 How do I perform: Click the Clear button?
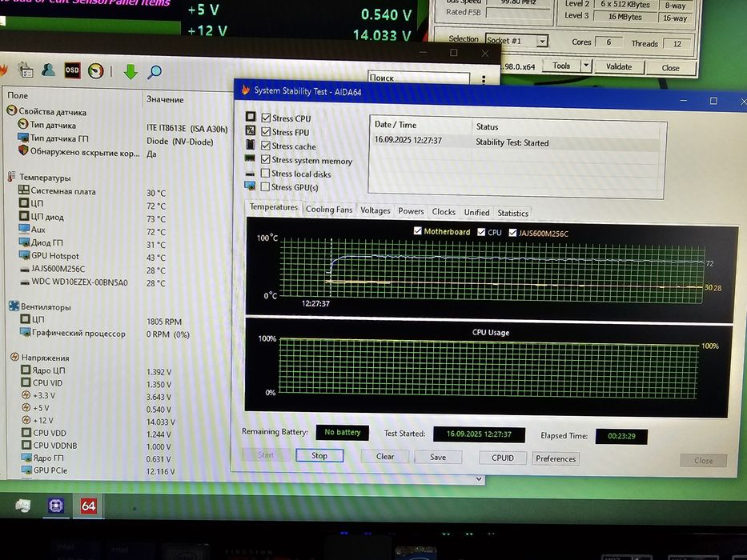coord(385,456)
